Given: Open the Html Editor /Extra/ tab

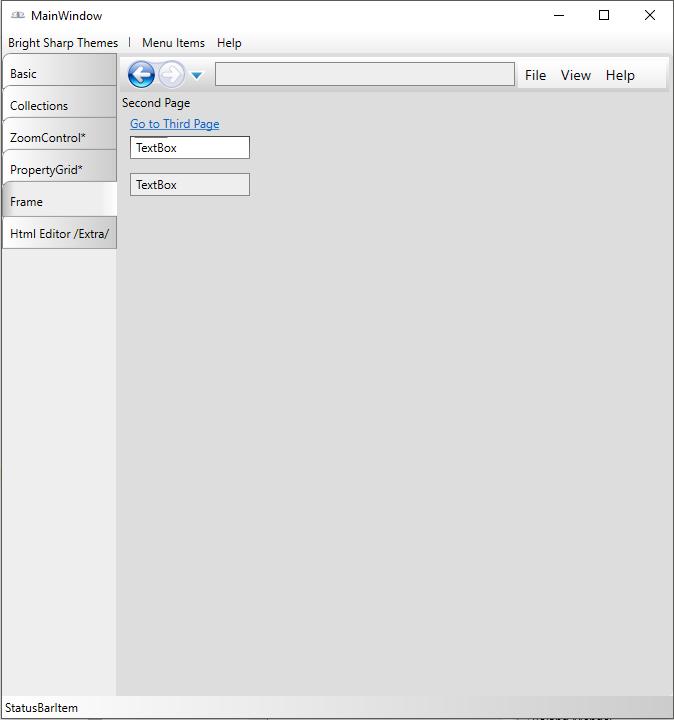Looking at the screenshot, I should point(58,233).
